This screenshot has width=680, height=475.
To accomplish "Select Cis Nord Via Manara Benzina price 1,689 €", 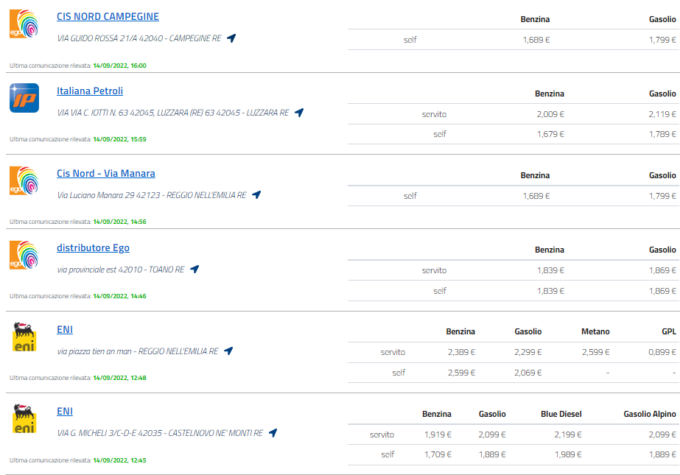I will click(536, 196).
